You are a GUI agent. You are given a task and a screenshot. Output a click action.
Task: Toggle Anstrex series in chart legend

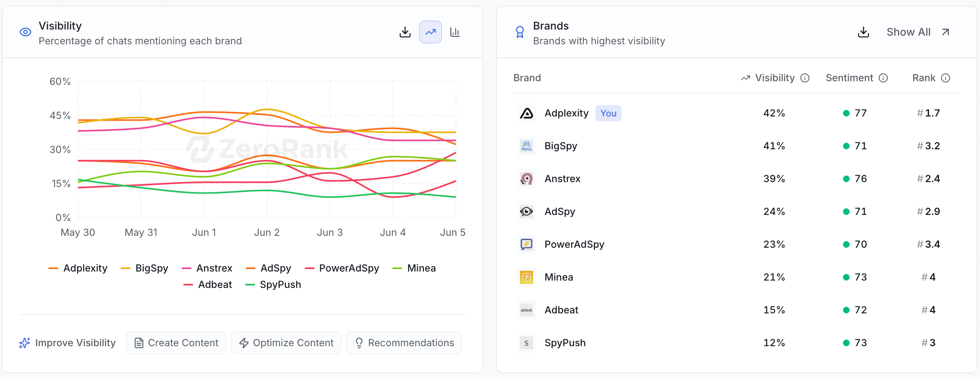(207, 268)
